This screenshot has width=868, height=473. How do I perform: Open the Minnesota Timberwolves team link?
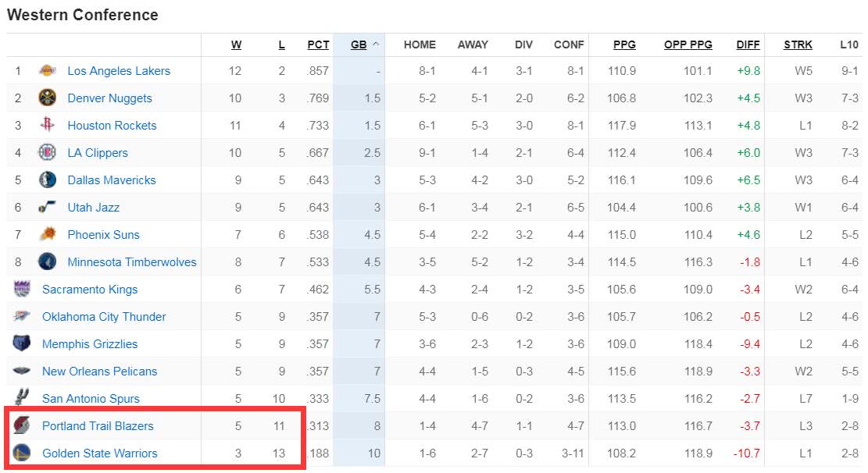132,261
